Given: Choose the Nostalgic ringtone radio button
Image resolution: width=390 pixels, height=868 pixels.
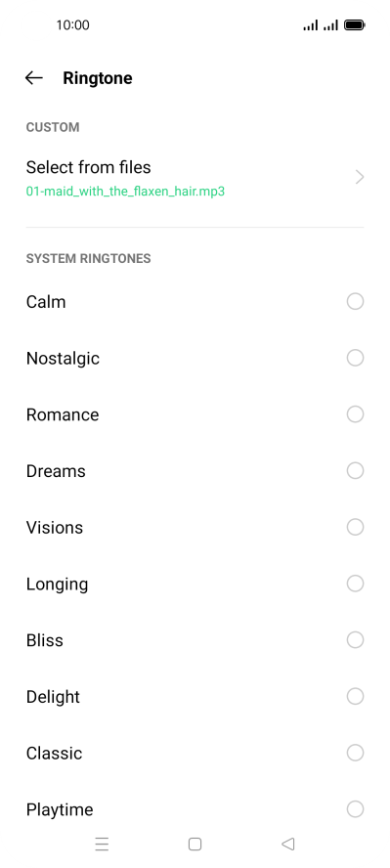Looking at the screenshot, I should [355, 358].
